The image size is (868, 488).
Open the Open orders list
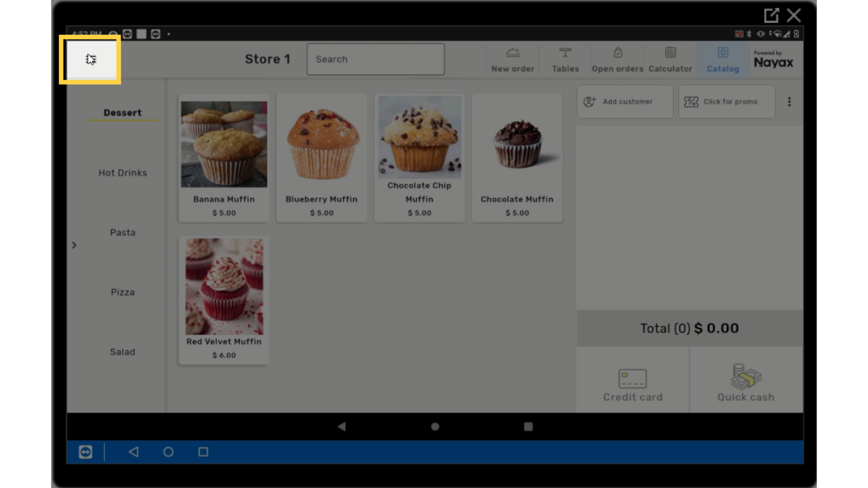click(x=618, y=60)
